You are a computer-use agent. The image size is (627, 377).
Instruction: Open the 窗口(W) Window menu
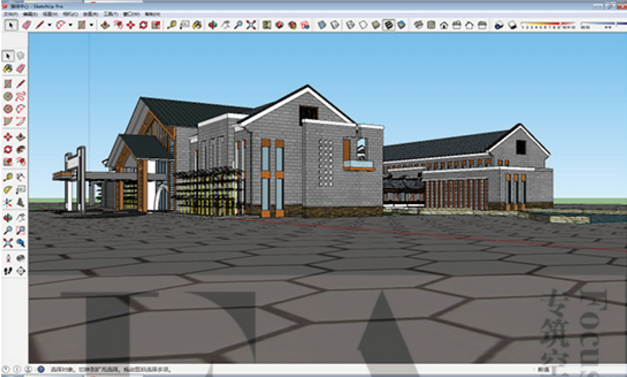(x=131, y=14)
